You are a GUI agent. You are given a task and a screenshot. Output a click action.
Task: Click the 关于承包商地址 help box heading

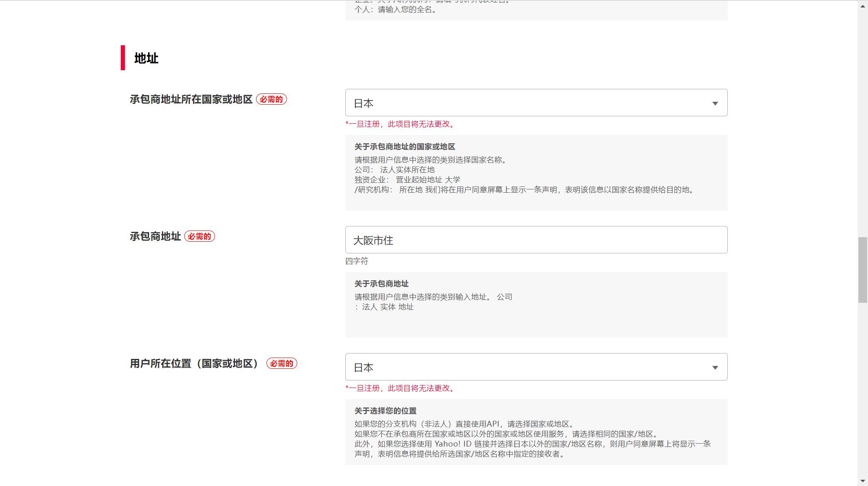click(x=381, y=284)
